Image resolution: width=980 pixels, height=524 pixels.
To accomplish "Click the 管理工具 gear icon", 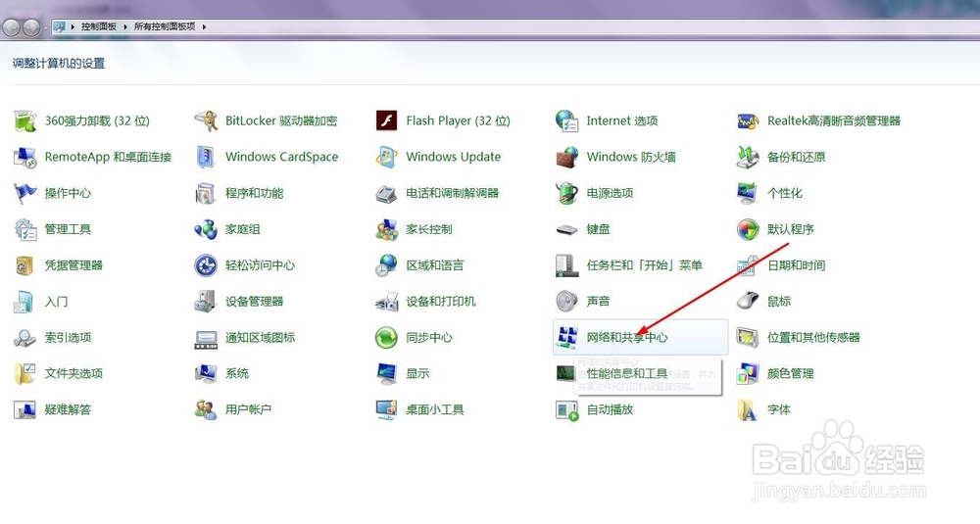I will 25,229.
